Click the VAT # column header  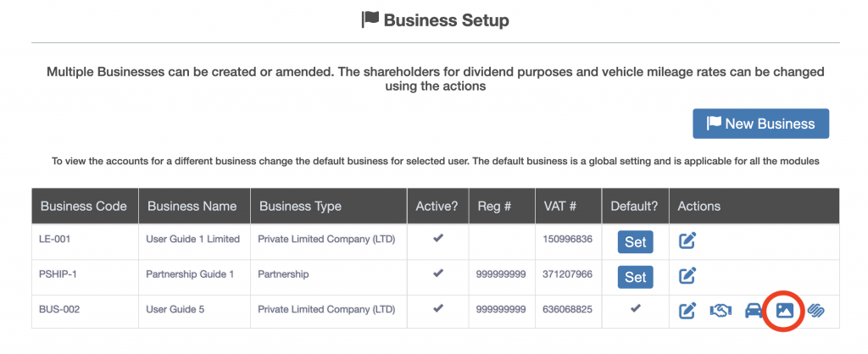pos(560,206)
